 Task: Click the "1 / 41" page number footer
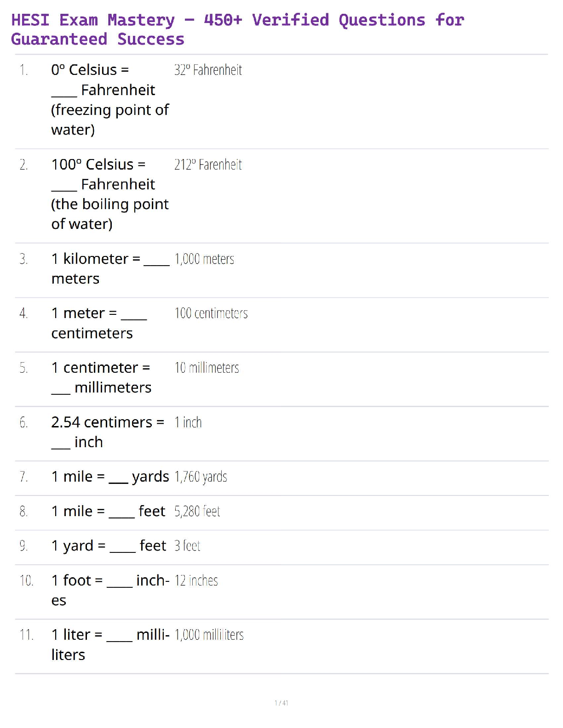coord(281,703)
